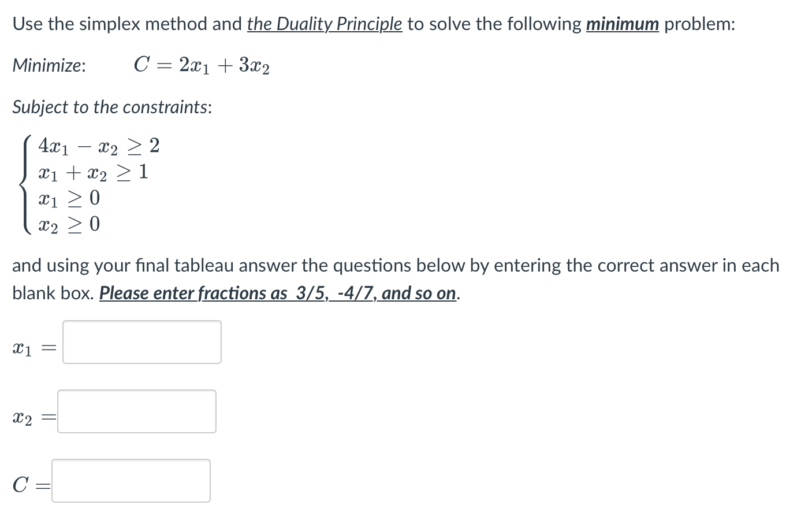Click the underlined "the Duality Principle" text
Screen dimensions: 812x531
coord(325,24)
